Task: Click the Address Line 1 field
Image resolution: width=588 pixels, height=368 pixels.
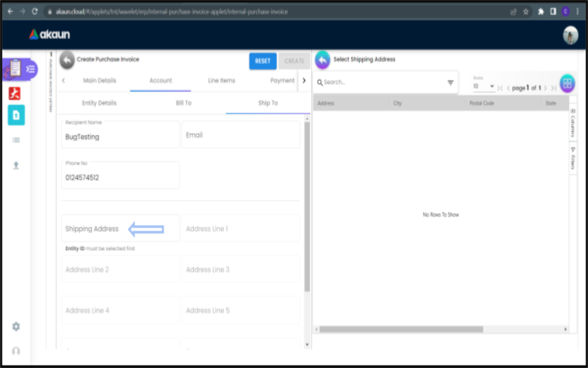Action: [x=241, y=228]
